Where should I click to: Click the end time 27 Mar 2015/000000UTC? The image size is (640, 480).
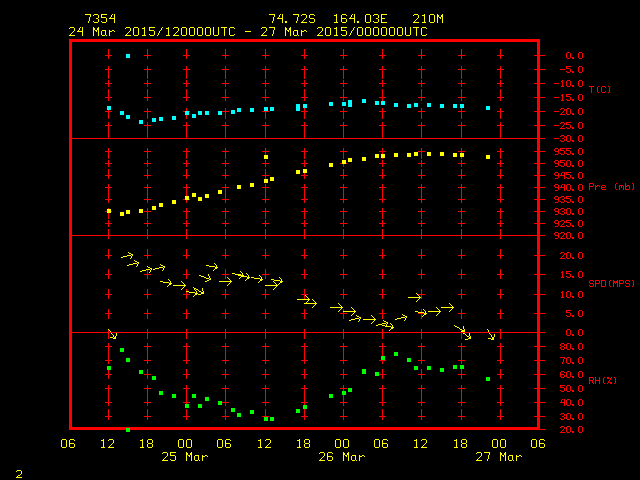pos(344,32)
